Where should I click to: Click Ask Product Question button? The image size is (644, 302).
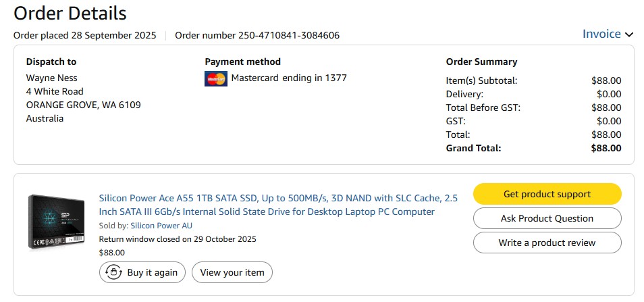[x=547, y=218]
